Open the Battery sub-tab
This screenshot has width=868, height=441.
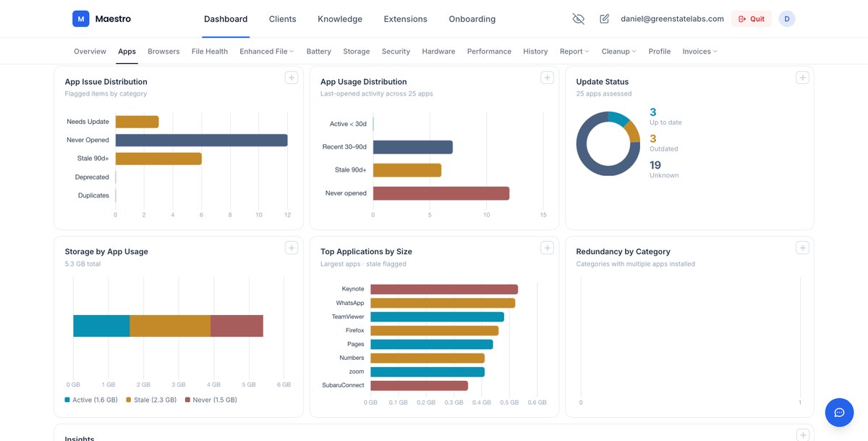click(319, 51)
